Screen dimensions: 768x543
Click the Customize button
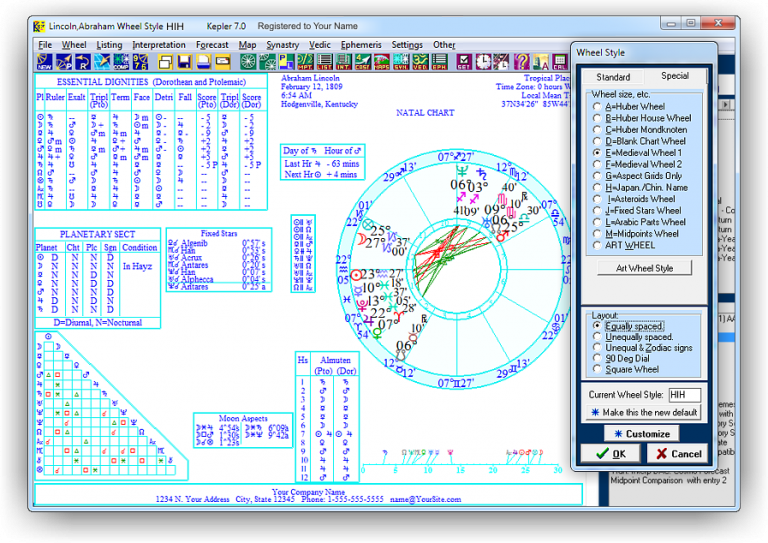(641, 433)
